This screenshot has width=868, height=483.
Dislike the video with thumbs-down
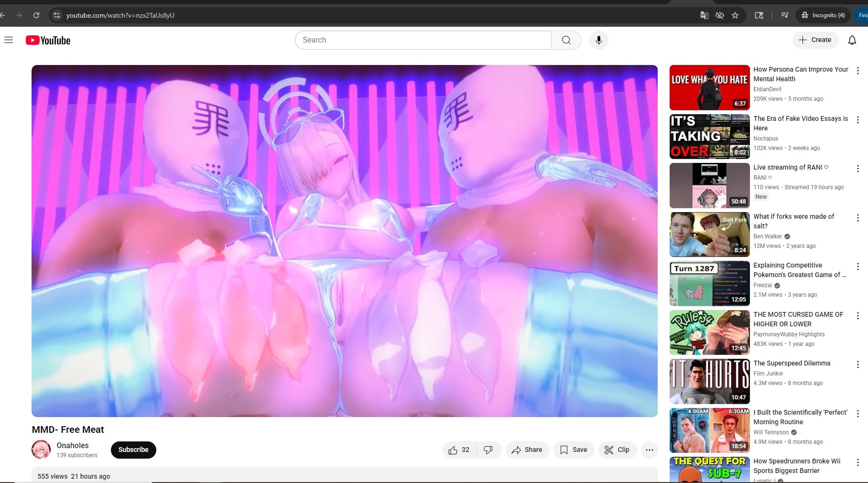tap(488, 450)
